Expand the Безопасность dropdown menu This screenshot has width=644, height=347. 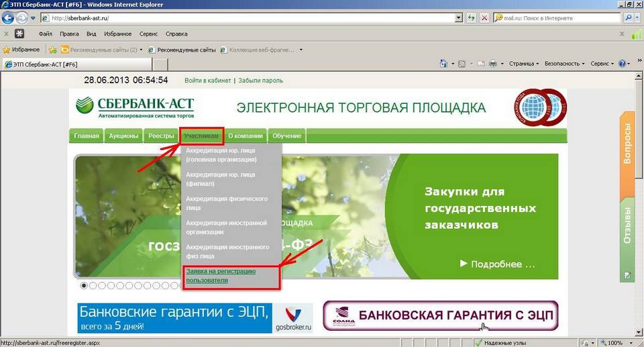coord(563,64)
